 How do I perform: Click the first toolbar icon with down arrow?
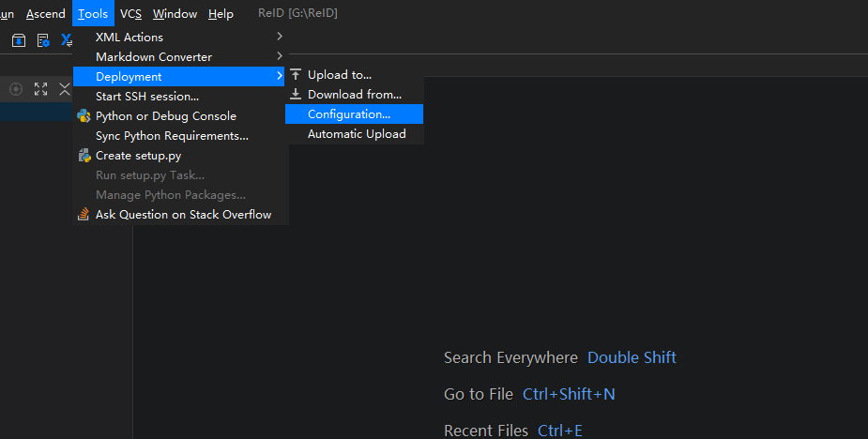point(19,40)
